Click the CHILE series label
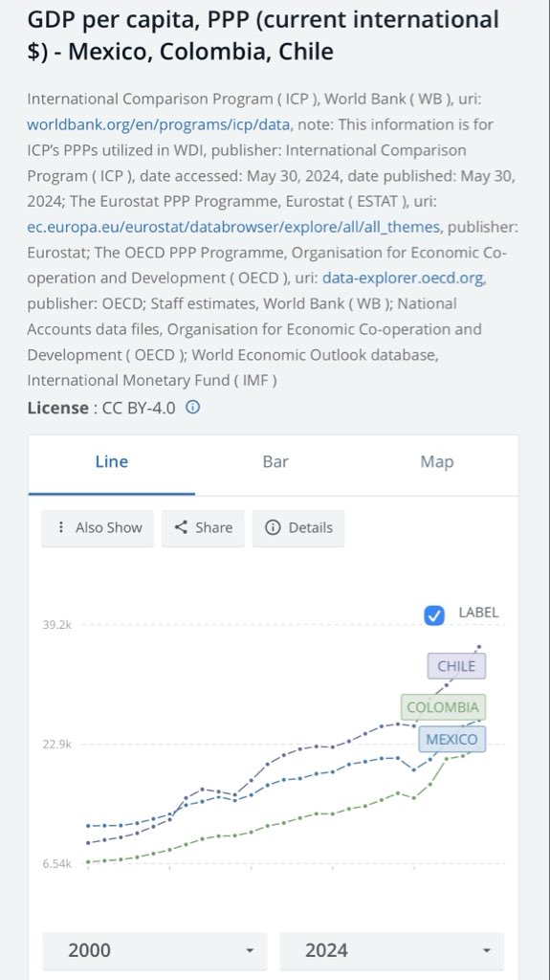Screen dimensions: 550x980 point(456,666)
